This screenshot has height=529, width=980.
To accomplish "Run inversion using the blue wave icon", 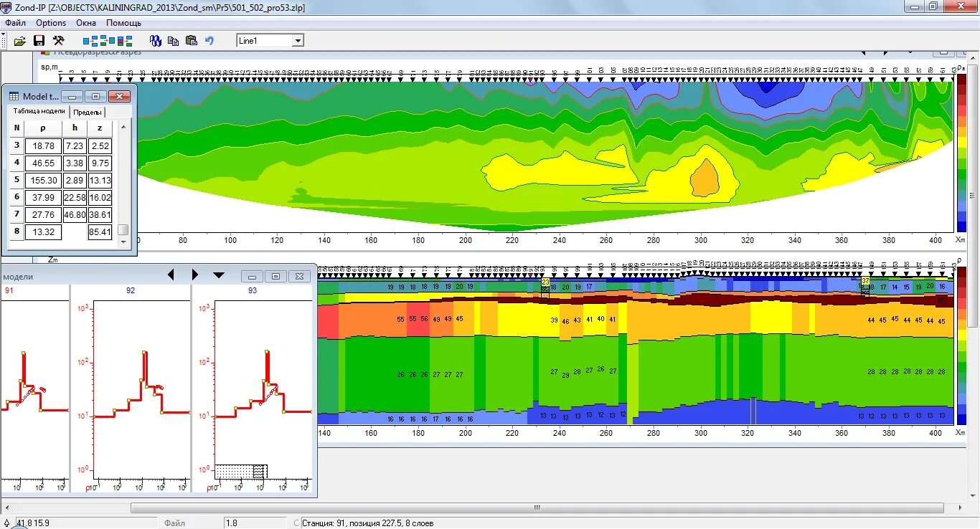I will (x=155, y=40).
